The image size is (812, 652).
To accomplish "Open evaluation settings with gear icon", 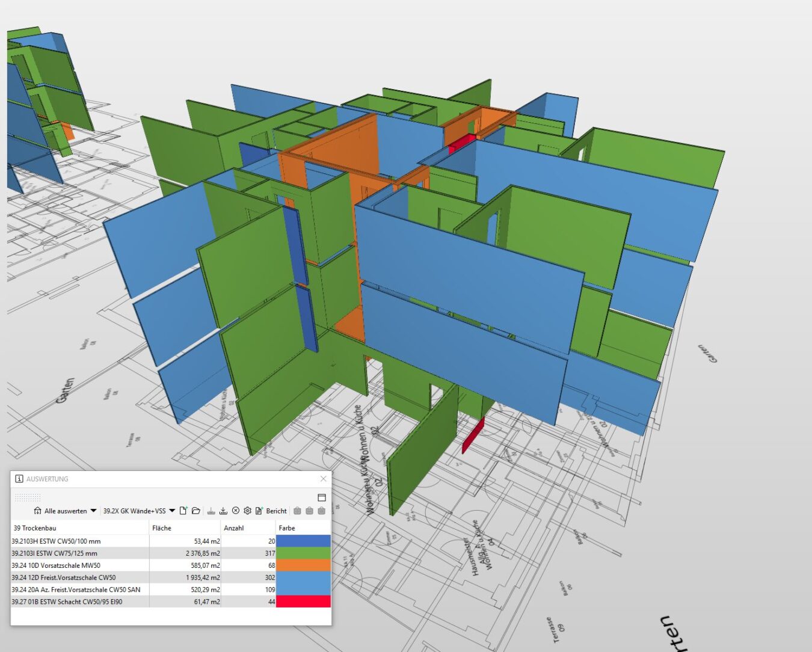I will 247,511.
